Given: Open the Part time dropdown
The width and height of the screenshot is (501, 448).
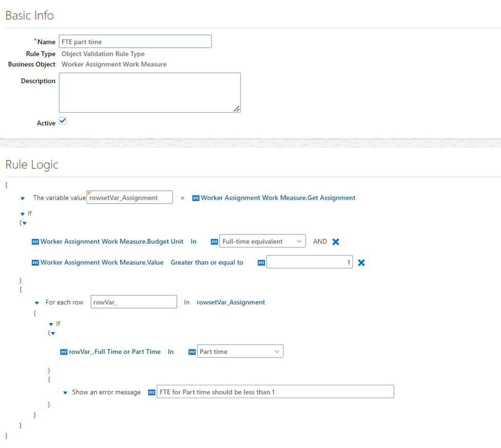Looking at the screenshot, I should pyautogui.click(x=240, y=351).
